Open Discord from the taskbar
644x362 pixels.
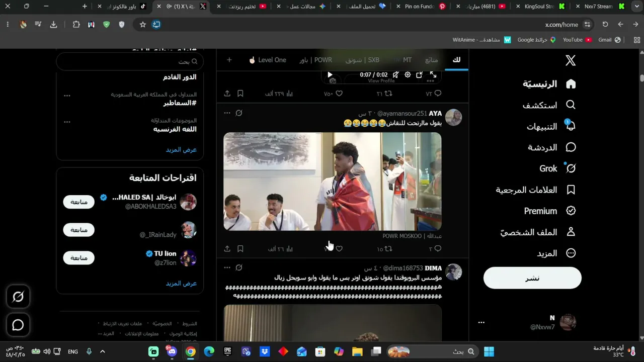[x=172, y=351]
